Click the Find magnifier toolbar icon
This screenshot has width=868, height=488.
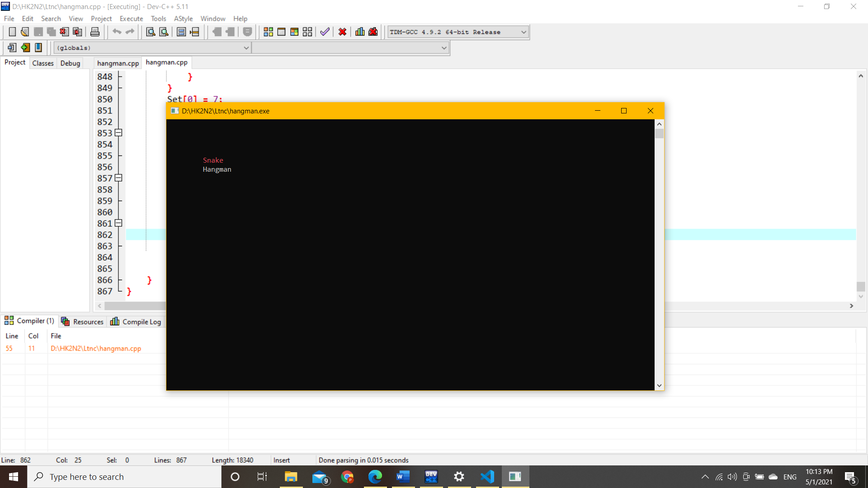(x=151, y=32)
